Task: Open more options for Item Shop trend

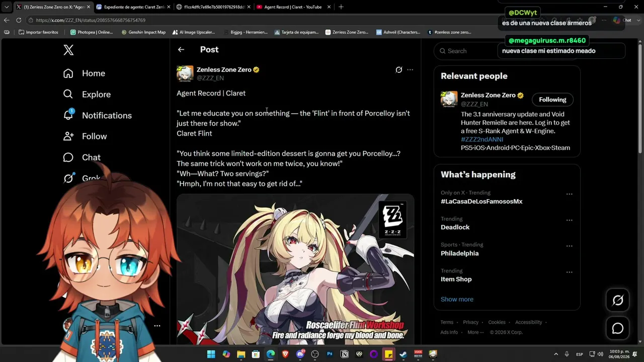Action: (569, 273)
